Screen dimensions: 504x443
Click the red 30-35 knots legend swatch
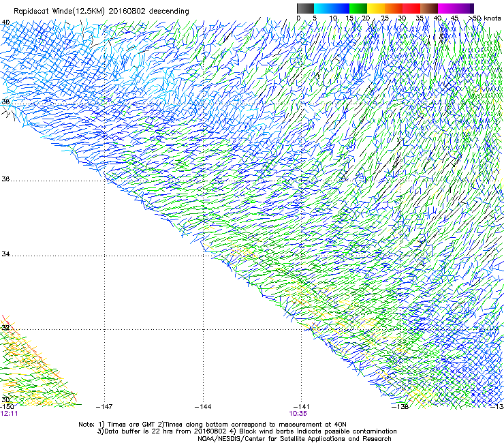click(x=411, y=8)
